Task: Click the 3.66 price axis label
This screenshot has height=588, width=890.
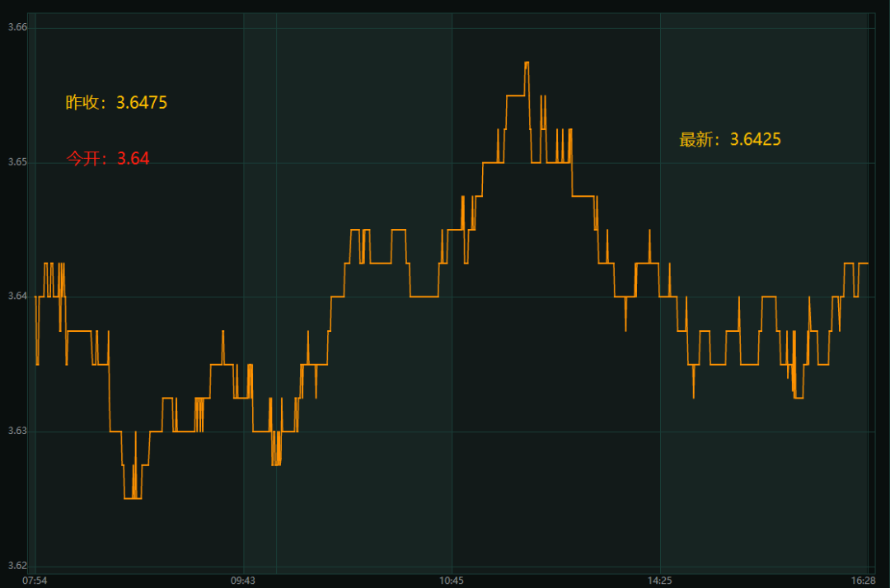Action: click(17, 28)
